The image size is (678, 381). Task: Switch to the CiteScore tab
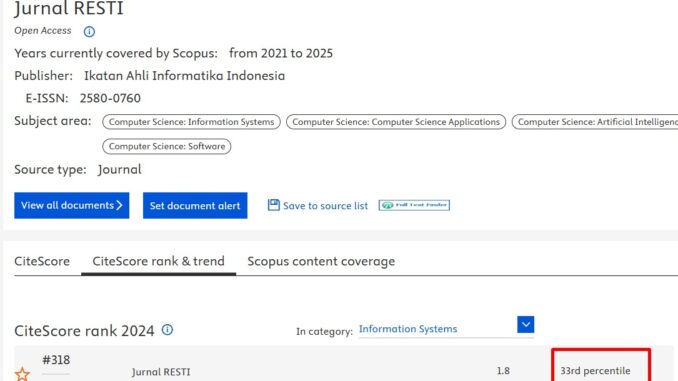(42, 261)
